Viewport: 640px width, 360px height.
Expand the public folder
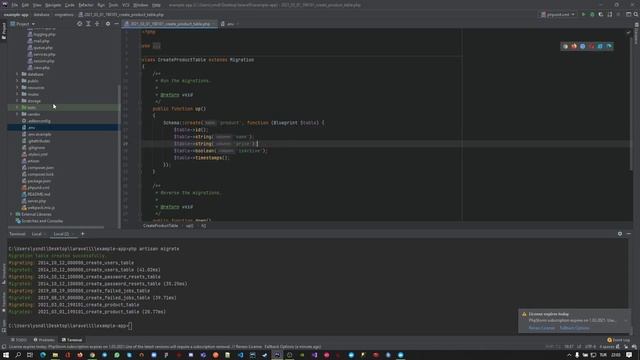pyautogui.click(x=17, y=81)
